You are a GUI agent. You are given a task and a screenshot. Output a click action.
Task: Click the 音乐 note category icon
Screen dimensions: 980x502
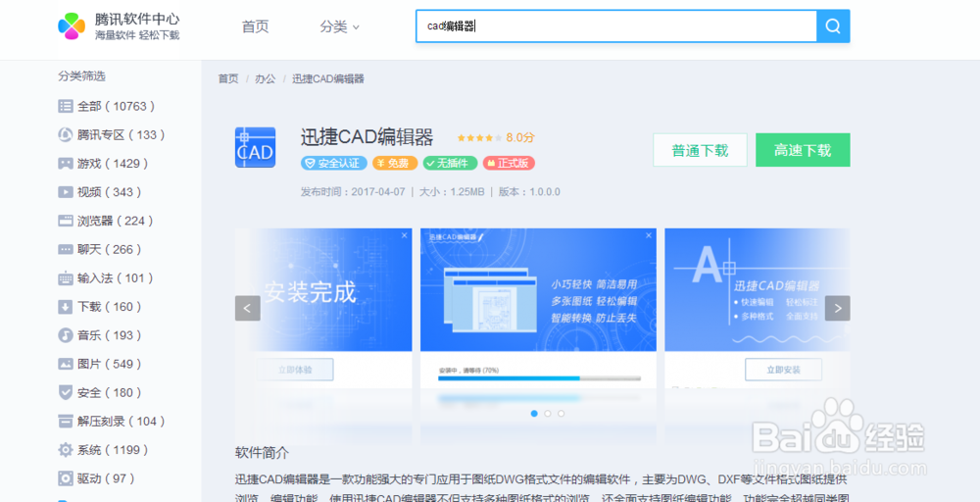coord(66,335)
